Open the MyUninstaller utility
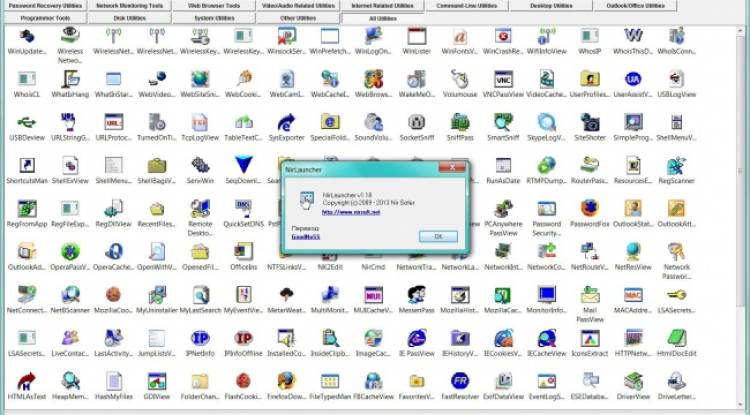Screen dimensions: 750x415 (x=157, y=295)
